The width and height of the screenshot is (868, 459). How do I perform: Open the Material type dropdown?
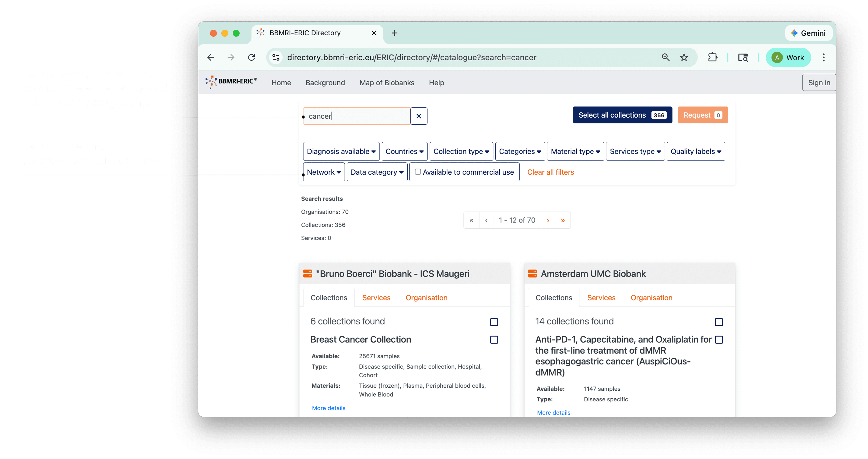pos(575,151)
